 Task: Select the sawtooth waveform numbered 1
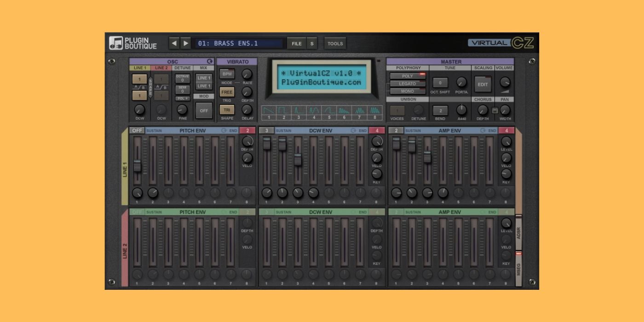(x=269, y=111)
